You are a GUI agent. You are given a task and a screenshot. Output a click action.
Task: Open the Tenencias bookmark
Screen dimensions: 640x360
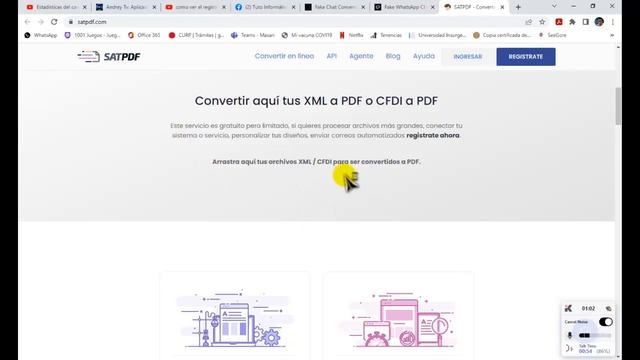386,36
